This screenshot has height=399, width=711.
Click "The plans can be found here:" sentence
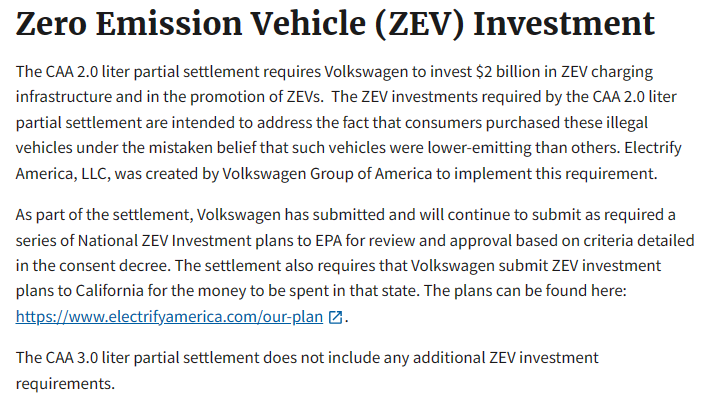coord(525,291)
